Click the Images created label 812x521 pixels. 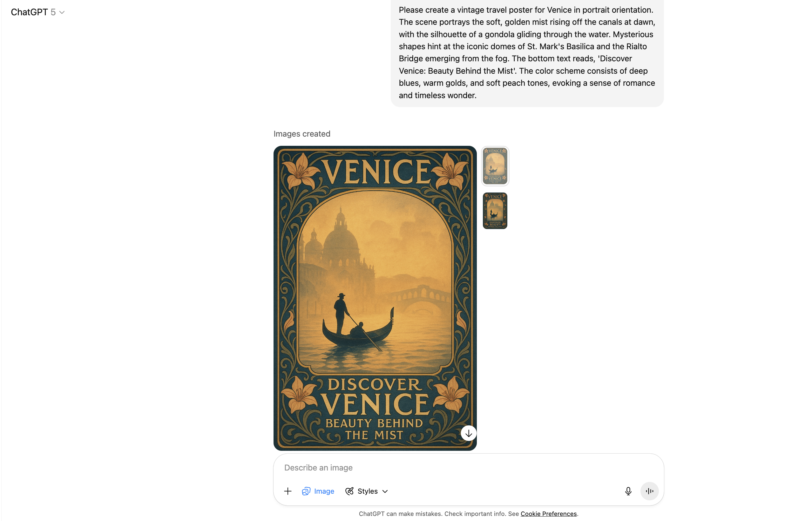302,134
